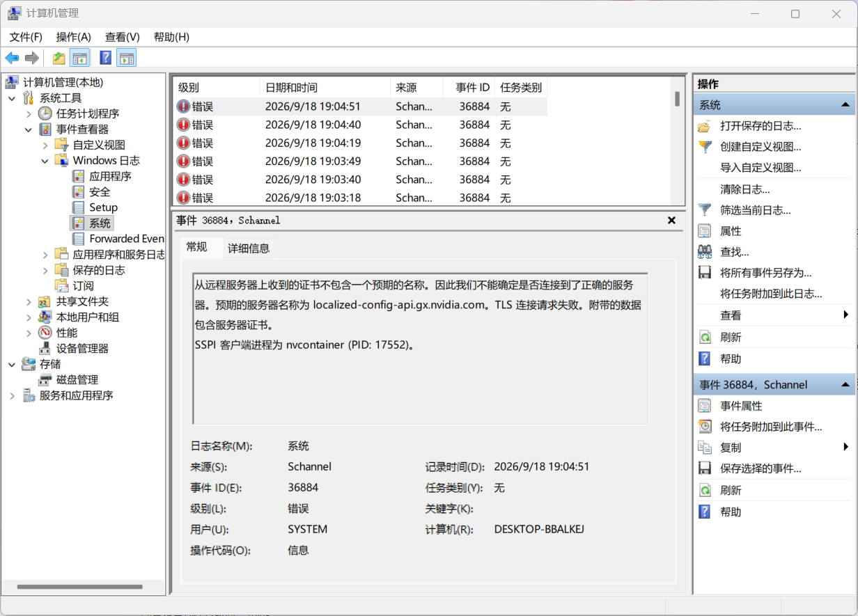Viewport: 858px width, 616px height.
Task: Close the event 36884 preview pane
Action: pyautogui.click(x=671, y=220)
